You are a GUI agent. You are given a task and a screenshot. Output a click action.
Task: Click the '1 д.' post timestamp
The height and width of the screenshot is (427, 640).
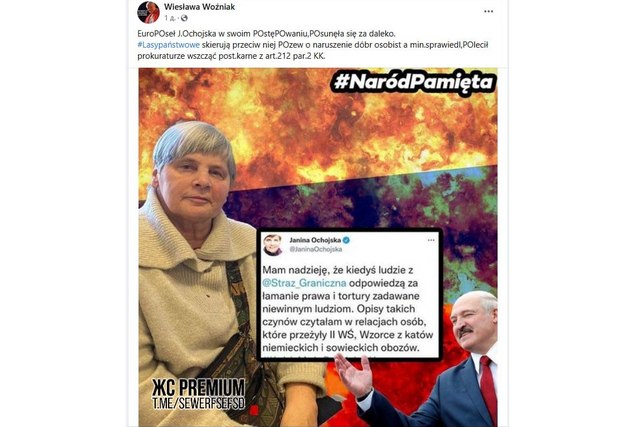[x=170, y=18]
